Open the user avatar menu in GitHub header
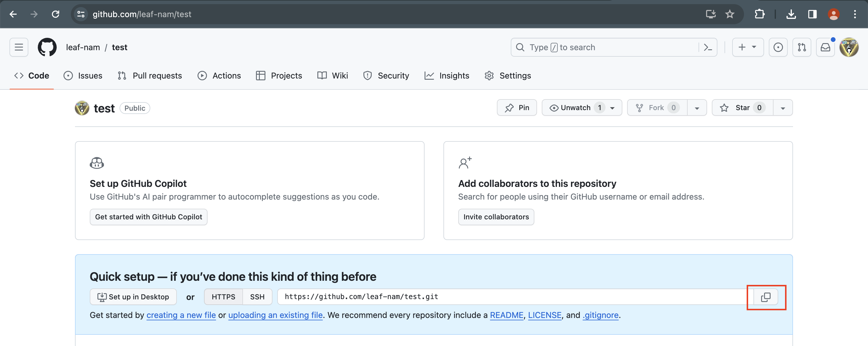 point(849,47)
